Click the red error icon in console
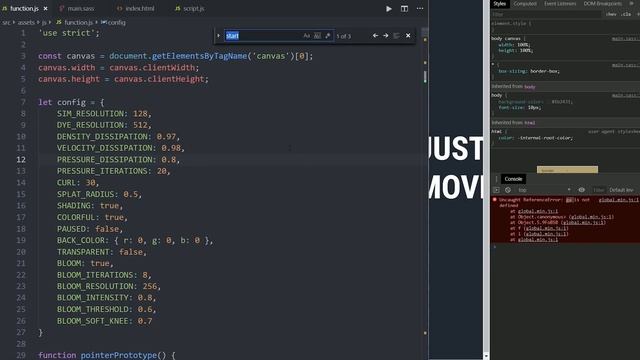This screenshot has width=640, height=360. 495,200
